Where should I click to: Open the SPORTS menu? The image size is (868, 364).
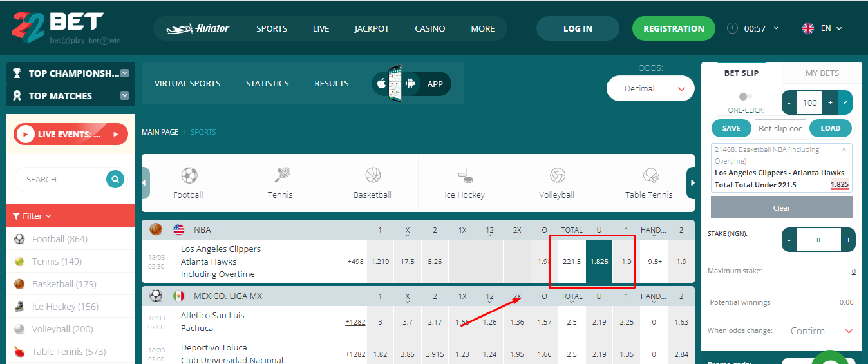(x=272, y=28)
